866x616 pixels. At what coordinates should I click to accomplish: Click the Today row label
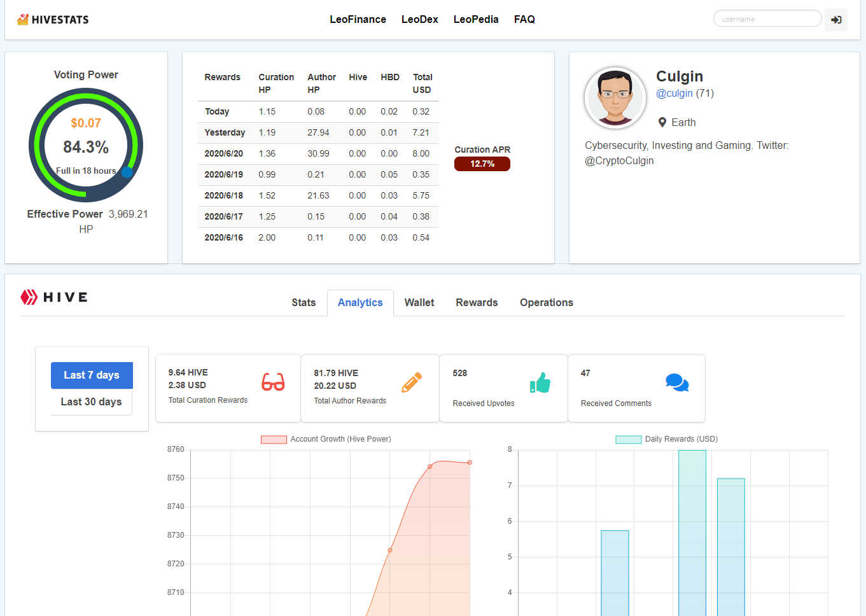pyautogui.click(x=217, y=111)
